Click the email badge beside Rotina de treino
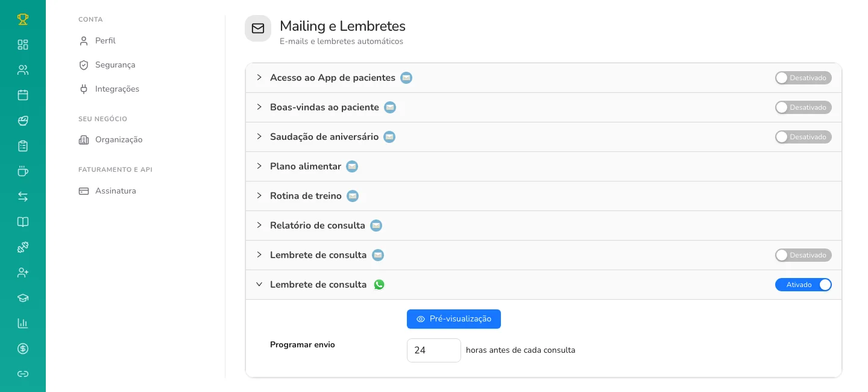The height and width of the screenshot is (392, 868). [353, 196]
